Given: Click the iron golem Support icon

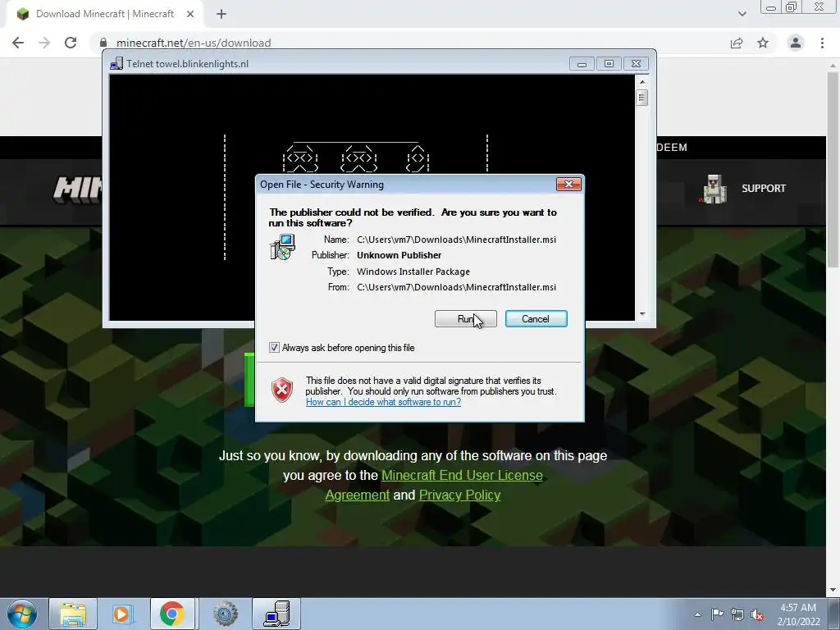Looking at the screenshot, I should pos(714,189).
